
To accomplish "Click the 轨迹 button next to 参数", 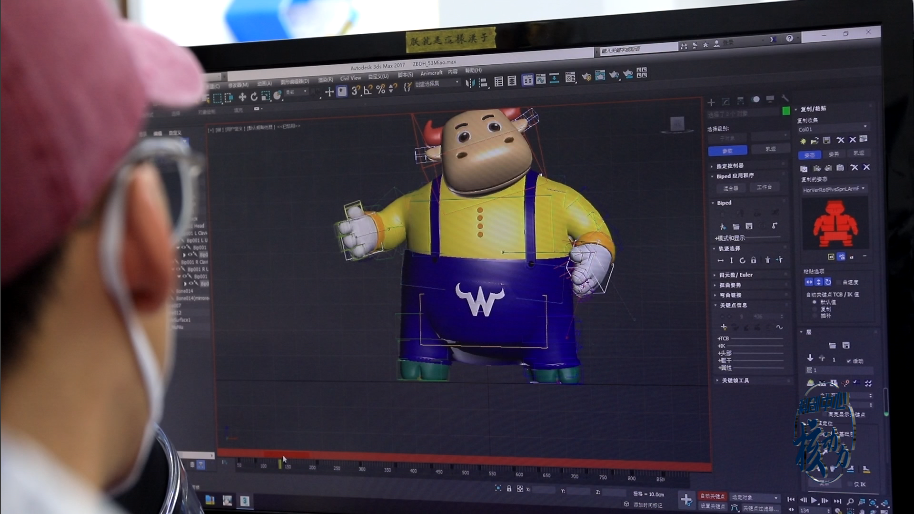I will [x=771, y=149].
